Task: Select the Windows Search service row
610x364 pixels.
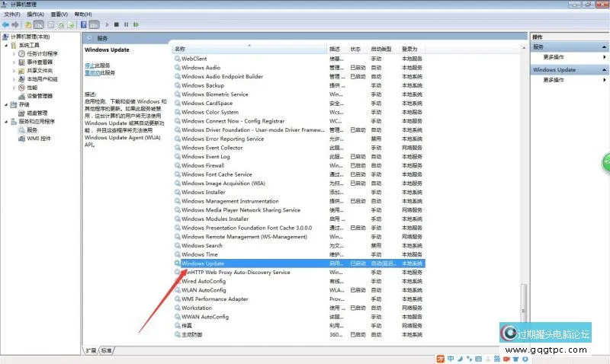Action: [299, 245]
